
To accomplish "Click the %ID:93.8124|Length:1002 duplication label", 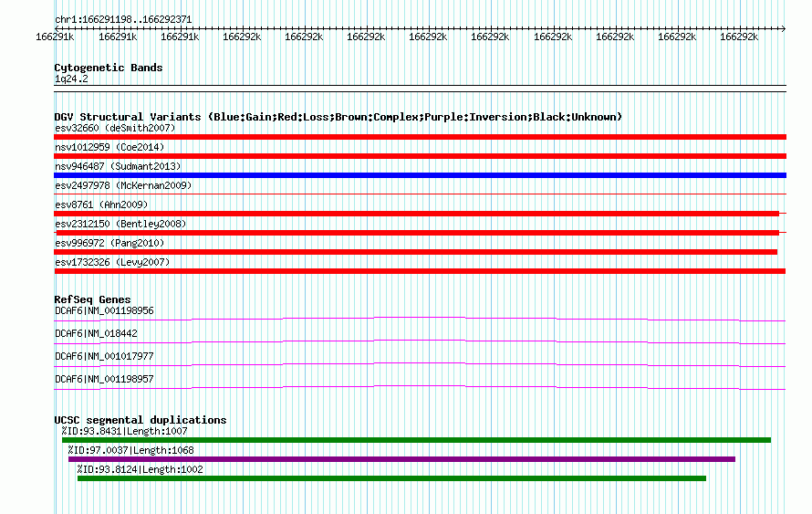I will tap(140, 469).
